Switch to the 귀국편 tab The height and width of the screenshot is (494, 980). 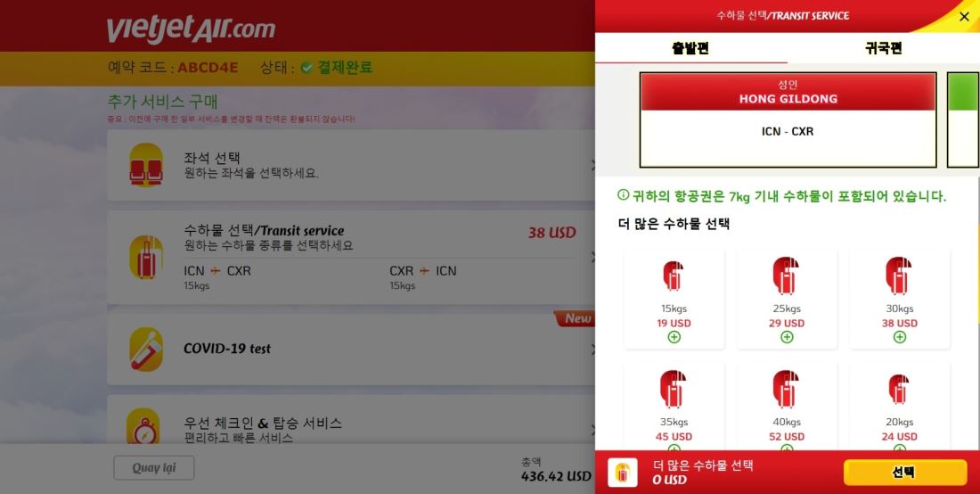[883, 48]
